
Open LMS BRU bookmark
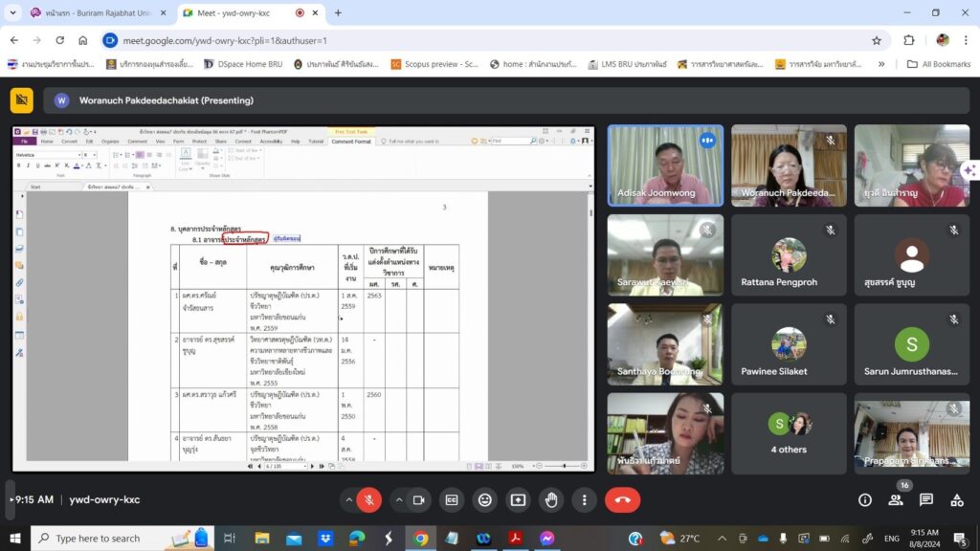627,64
